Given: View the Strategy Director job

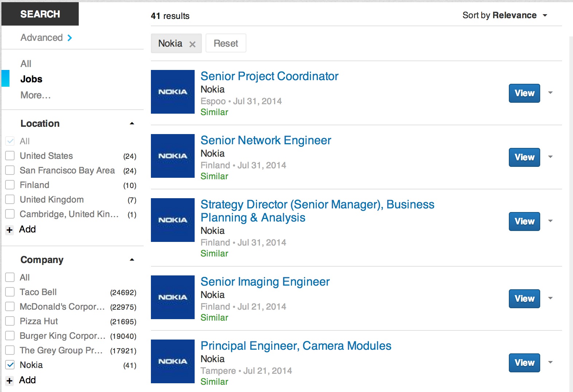Looking at the screenshot, I should 524,222.
